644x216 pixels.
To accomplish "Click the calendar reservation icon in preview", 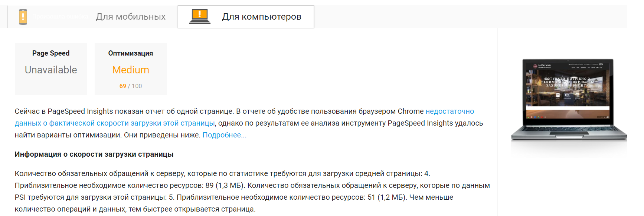I will coord(567,96).
